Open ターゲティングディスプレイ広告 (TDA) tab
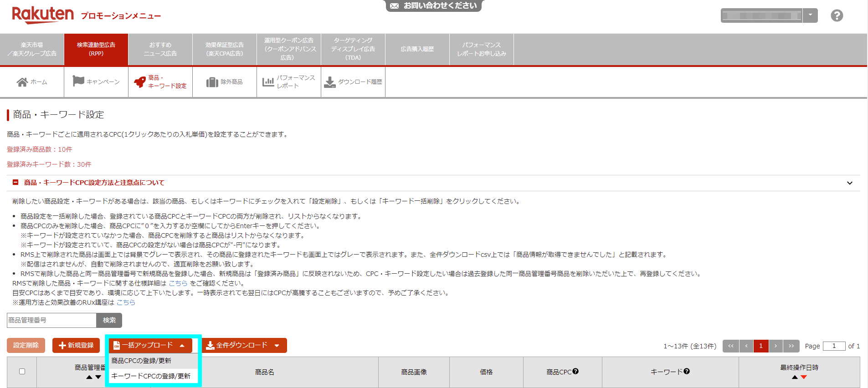 pos(353,49)
